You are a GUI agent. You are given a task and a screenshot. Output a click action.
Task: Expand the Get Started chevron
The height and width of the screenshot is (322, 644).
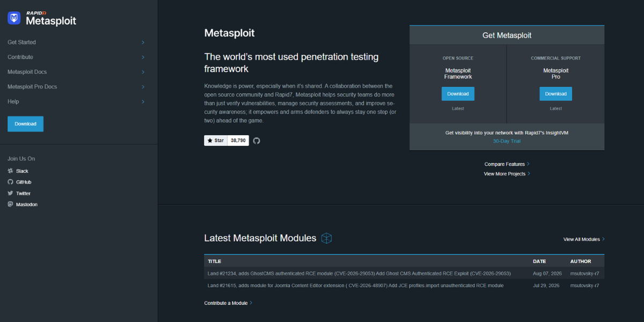143,42
